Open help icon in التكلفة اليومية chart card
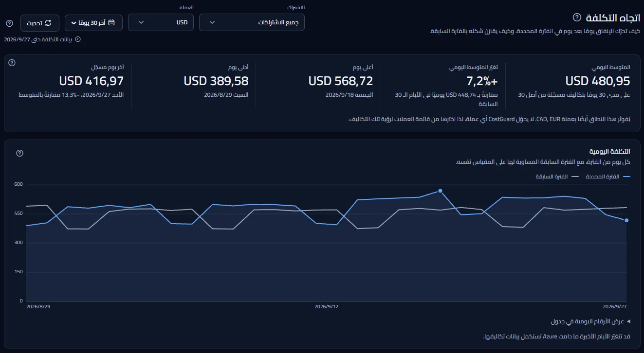644x353 pixels. coord(20,153)
